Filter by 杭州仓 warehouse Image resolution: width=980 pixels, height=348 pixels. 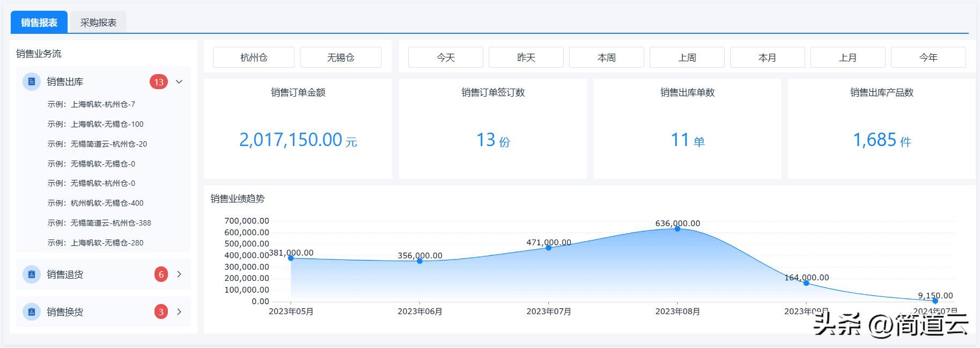254,57
